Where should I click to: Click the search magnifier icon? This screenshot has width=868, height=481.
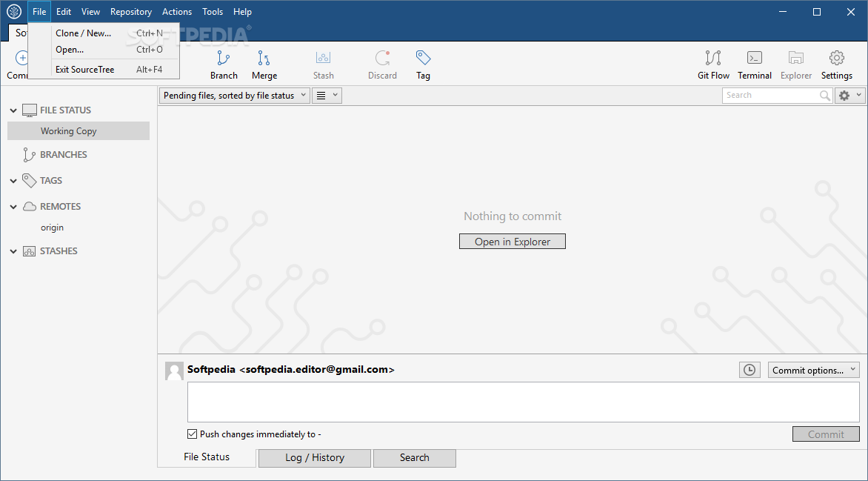click(825, 96)
